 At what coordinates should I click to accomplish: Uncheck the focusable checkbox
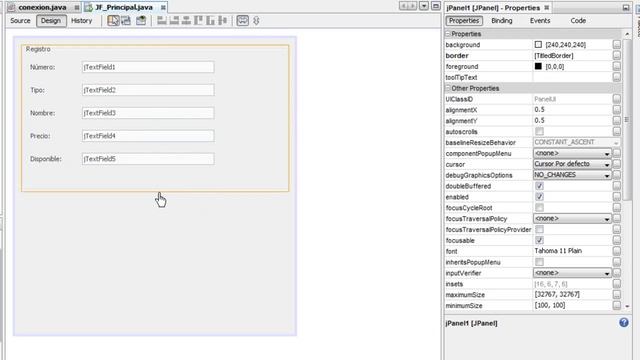539,240
